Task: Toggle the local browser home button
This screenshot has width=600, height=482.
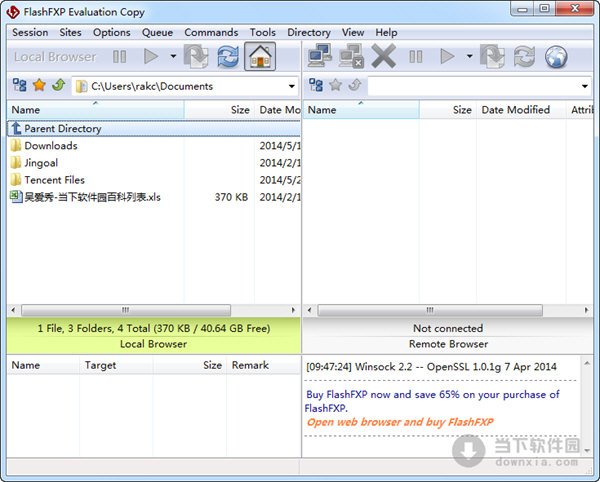Action: point(260,56)
